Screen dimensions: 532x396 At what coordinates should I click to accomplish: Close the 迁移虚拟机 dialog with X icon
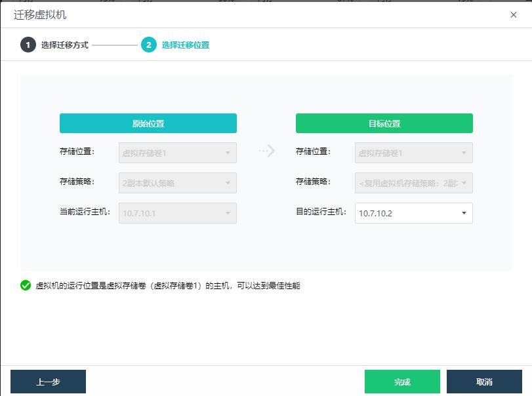[x=514, y=15]
